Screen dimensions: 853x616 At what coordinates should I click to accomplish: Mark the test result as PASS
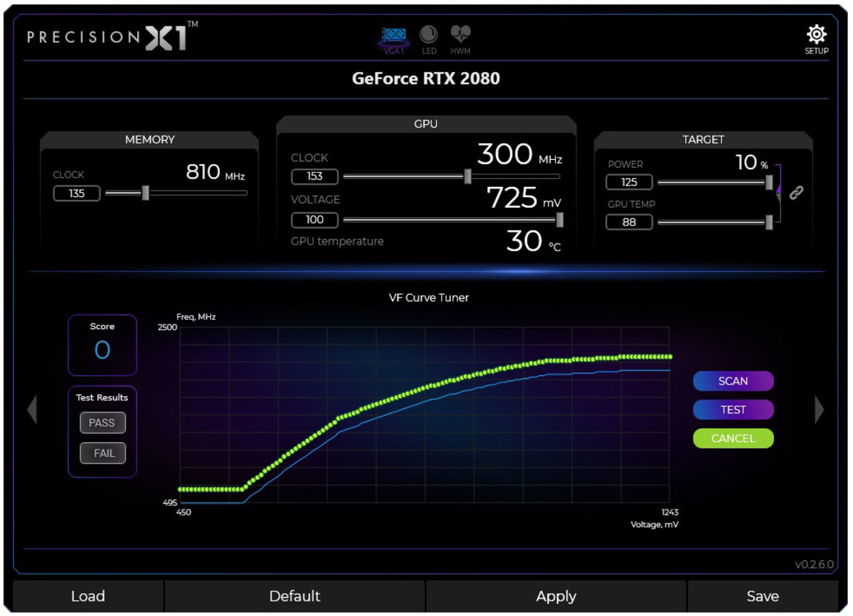102,423
